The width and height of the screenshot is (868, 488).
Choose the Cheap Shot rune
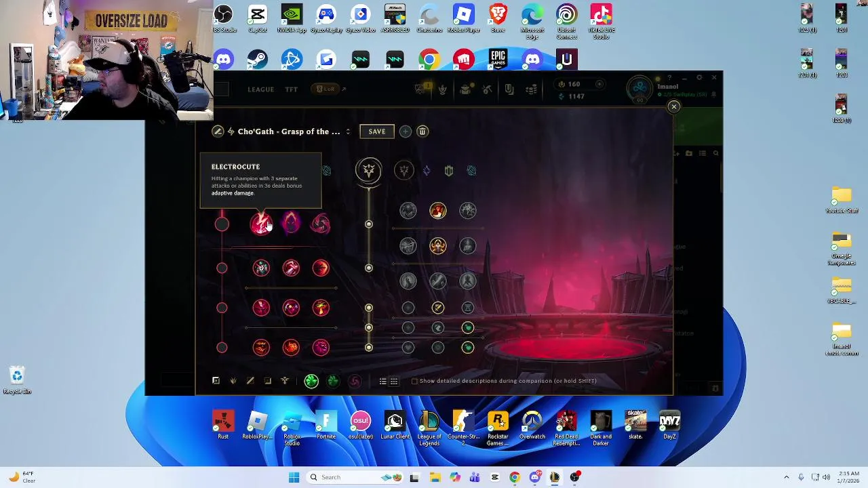point(261,268)
